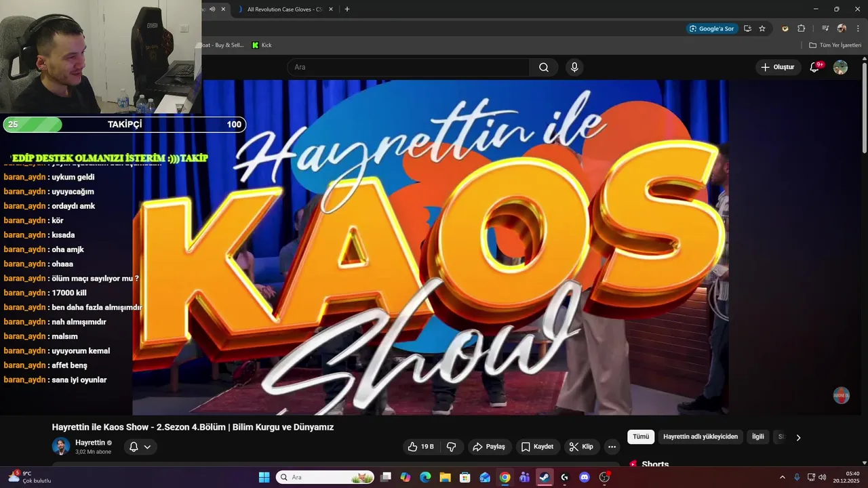The height and width of the screenshot is (488, 868).
Task: Open Task View on the taskbar
Action: pyautogui.click(x=386, y=477)
